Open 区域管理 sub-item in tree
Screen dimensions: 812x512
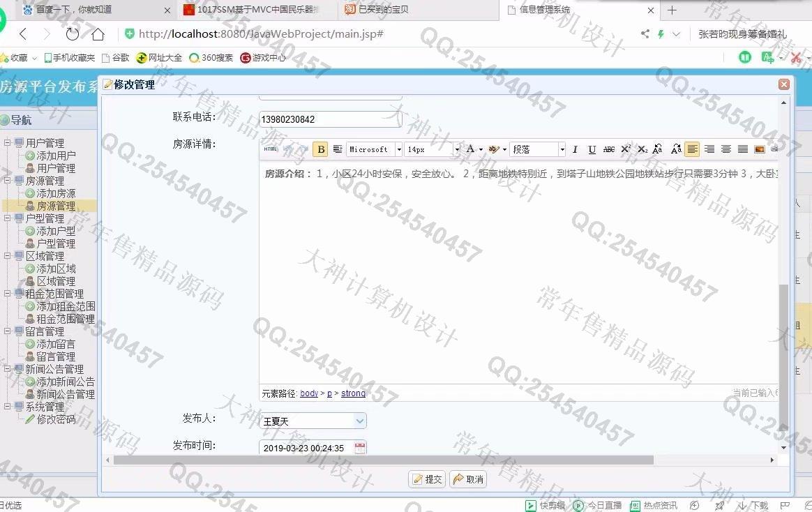tap(56, 281)
